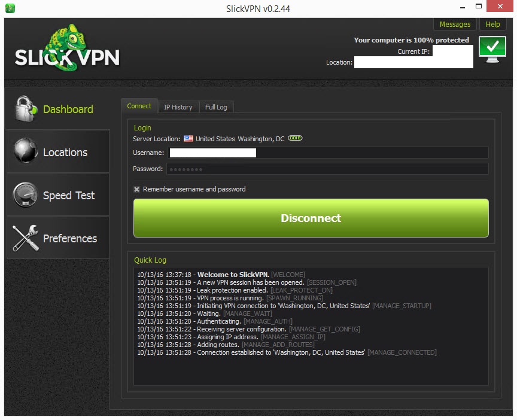Focus the Username input field

(328, 153)
